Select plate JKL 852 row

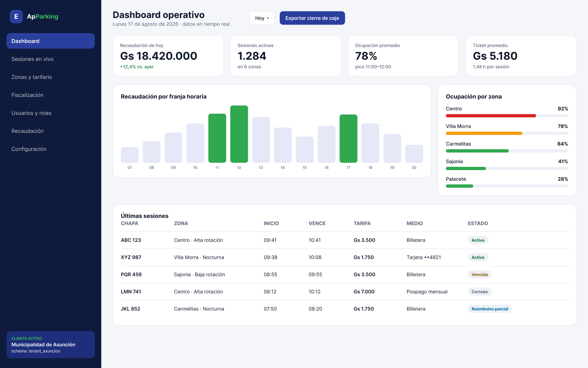pyautogui.click(x=345, y=309)
